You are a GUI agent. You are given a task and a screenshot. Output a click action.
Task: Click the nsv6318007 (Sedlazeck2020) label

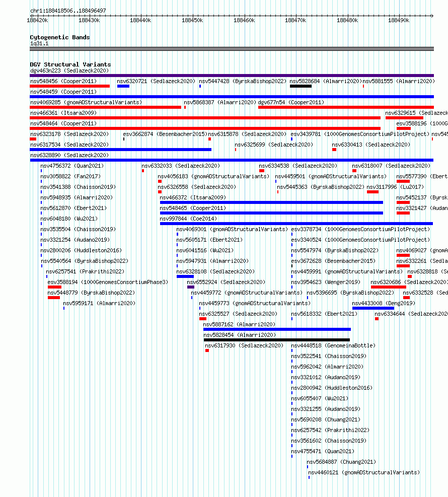click(x=391, y=166)
